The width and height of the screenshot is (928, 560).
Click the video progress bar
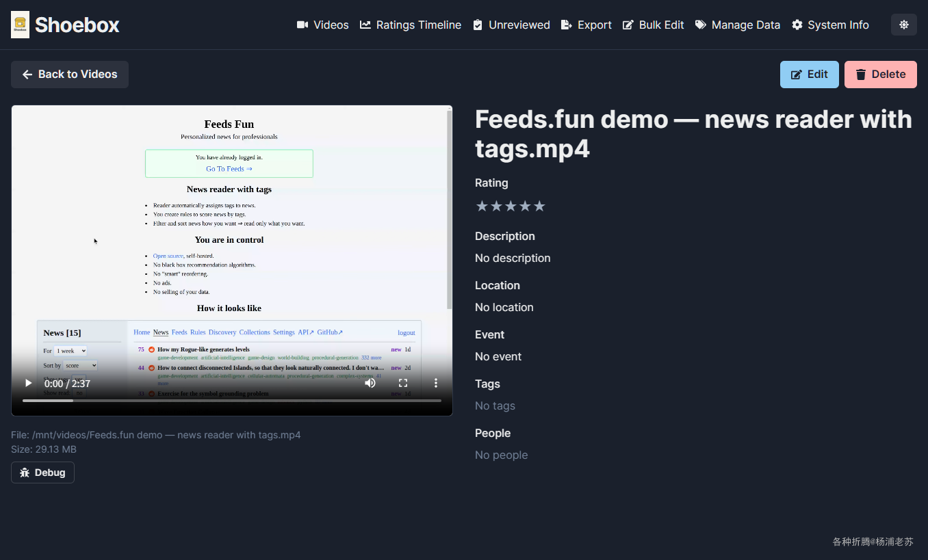232,401
